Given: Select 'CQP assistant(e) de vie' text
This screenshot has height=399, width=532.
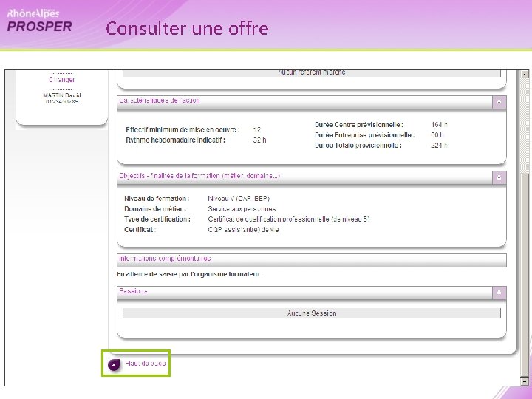Looking at the screenshot, I should click(243, 230).
